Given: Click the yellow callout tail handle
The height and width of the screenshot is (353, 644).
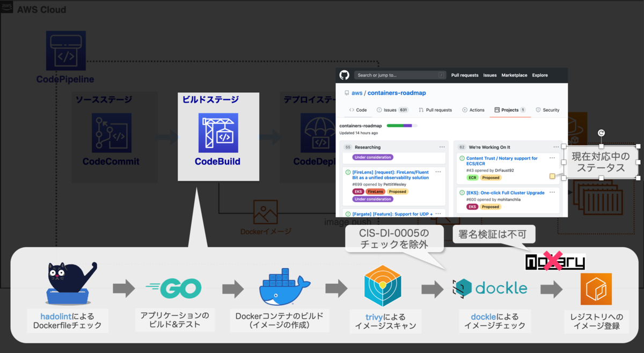Looking at the screenshot, I should [552, 176].
